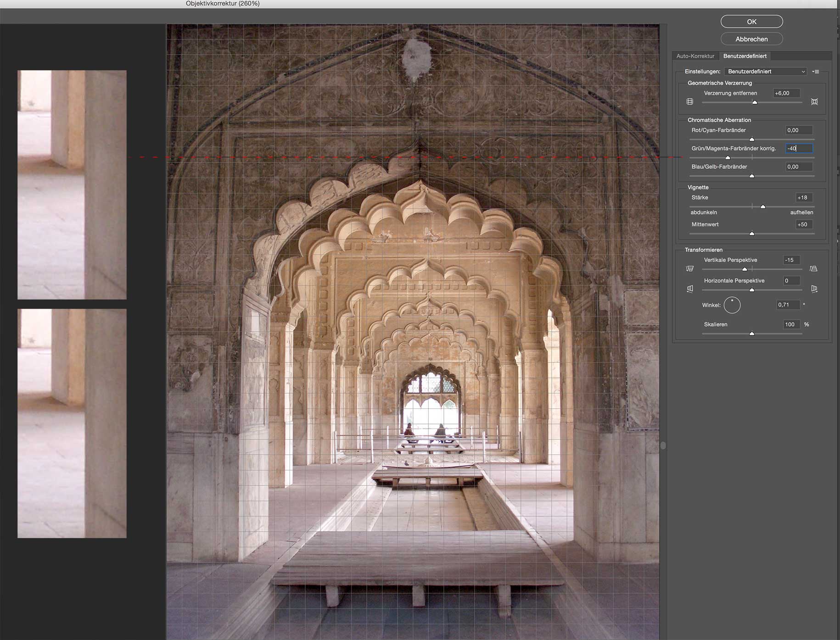
Task: Click the barrel distortion grid icon
Action: tap(689, 101)
